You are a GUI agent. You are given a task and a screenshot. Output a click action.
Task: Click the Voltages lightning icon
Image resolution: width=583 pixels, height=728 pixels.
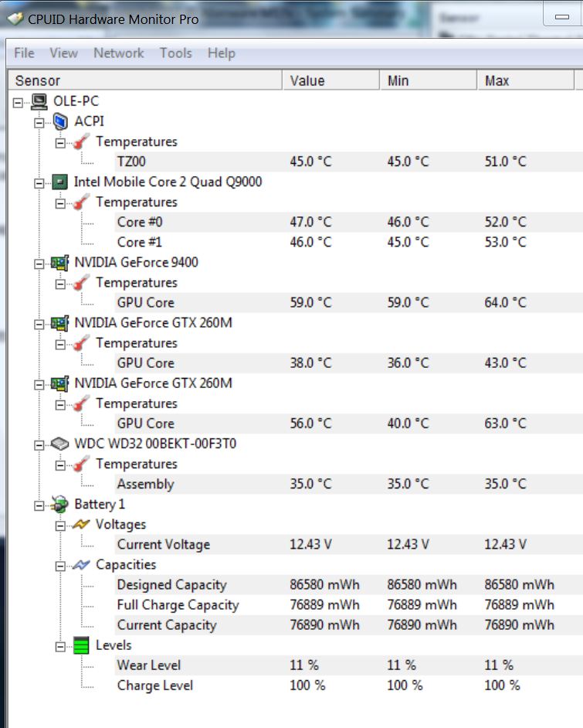81,525
